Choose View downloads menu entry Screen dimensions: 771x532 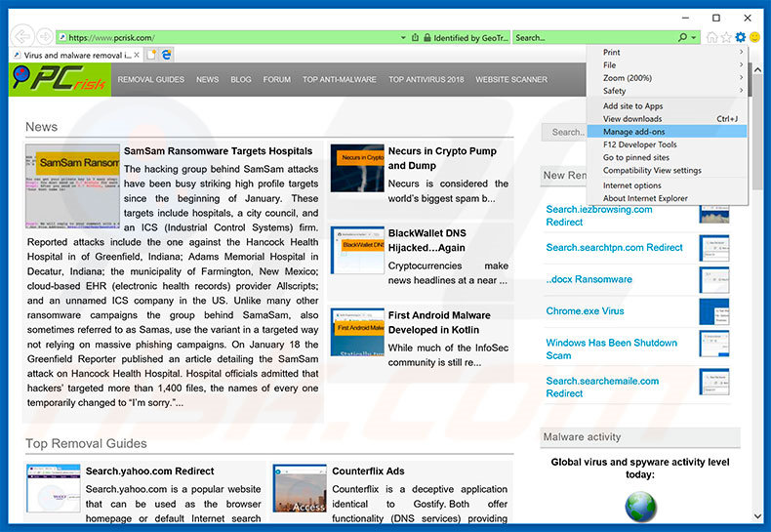[668, 118]
